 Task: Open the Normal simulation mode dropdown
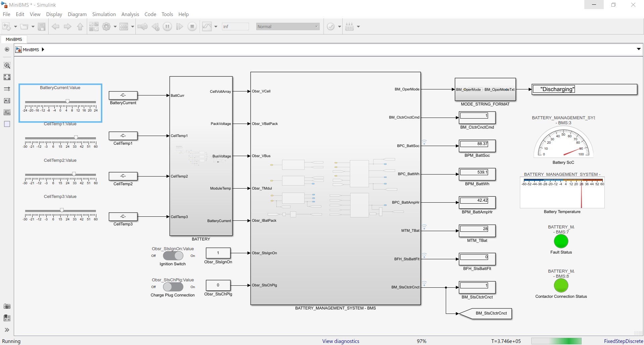(x=317, y=26)
